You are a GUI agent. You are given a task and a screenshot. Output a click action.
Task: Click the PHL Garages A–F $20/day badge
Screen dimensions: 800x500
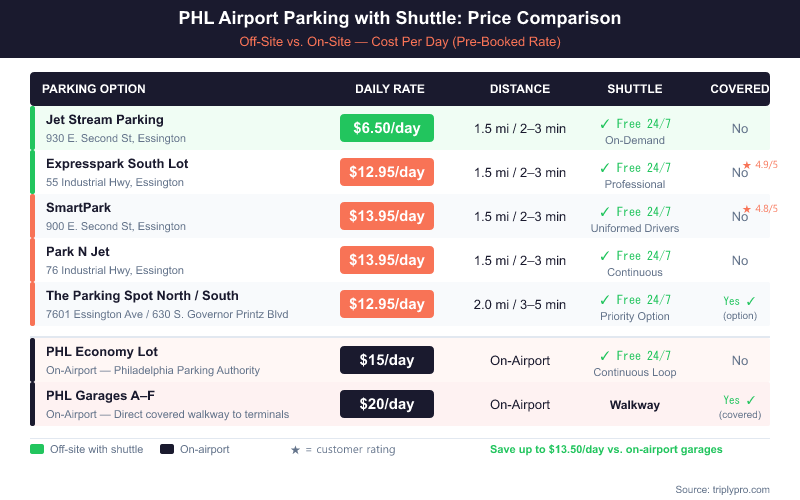(387, 404)
